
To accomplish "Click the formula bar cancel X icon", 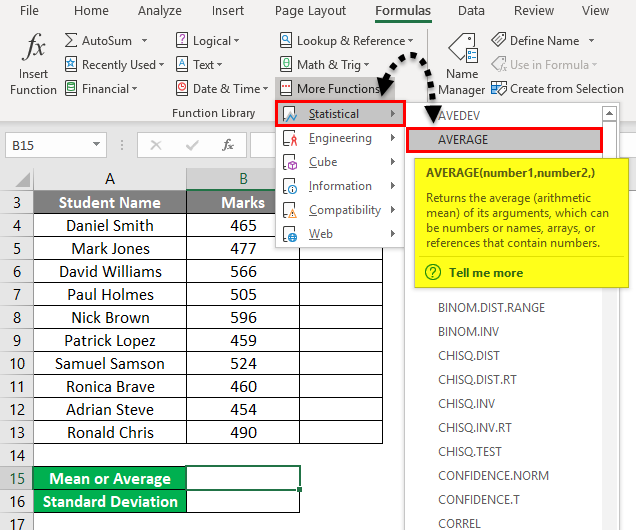I will [x=156, y=145].
